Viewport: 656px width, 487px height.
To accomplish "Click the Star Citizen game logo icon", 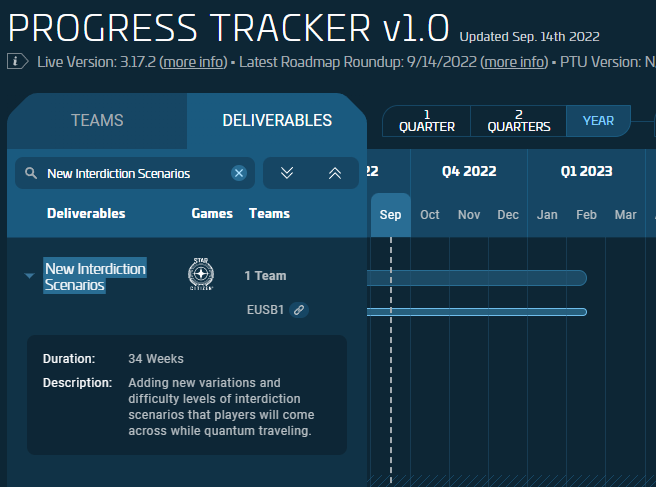I will click(x=201, y=274).
